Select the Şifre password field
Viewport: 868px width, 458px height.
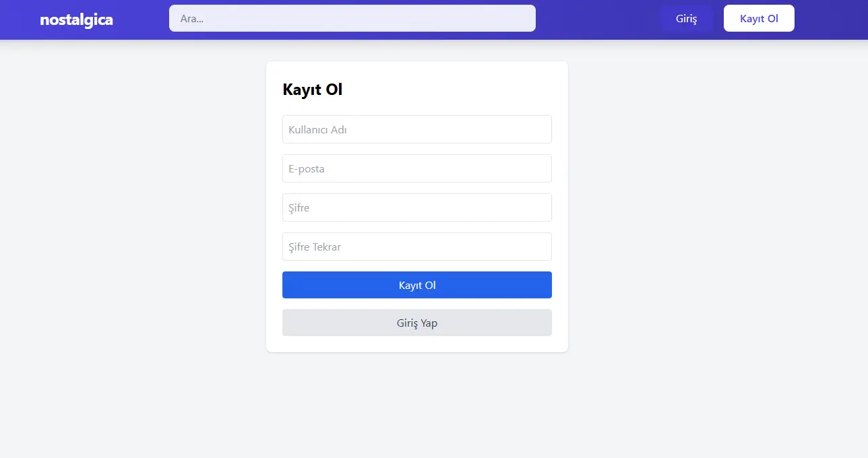(x=417, y=207)
